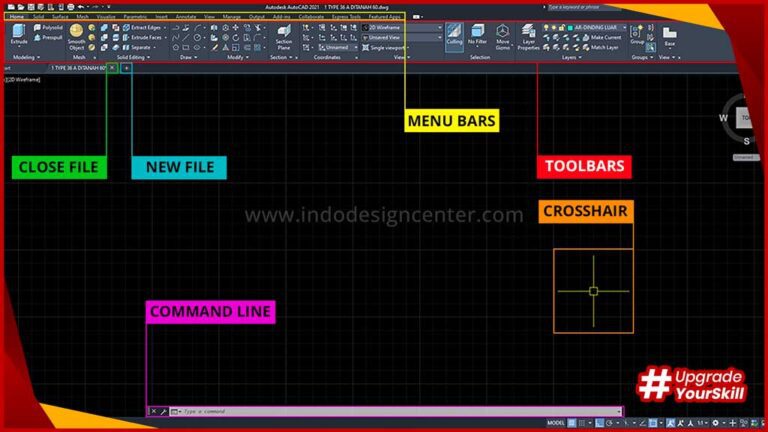This screenshot has height=432, width=768.
Task: Click the Undo arrow in quick access toolbar
Action: tap(81, 7)
